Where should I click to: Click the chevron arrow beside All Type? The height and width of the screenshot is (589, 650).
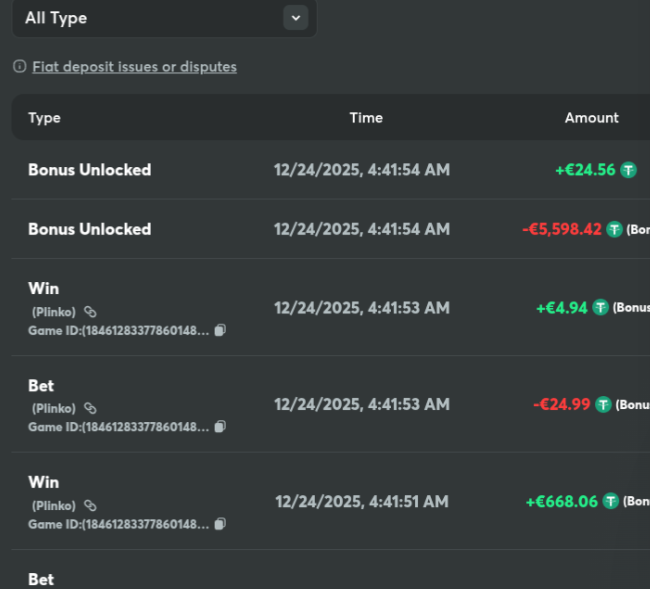point(294,18)
